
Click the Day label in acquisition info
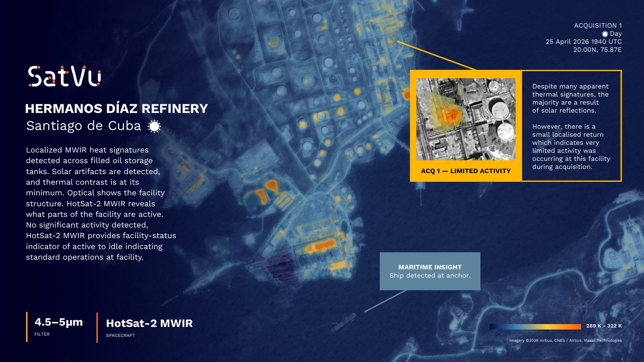(x=616, y=34)
